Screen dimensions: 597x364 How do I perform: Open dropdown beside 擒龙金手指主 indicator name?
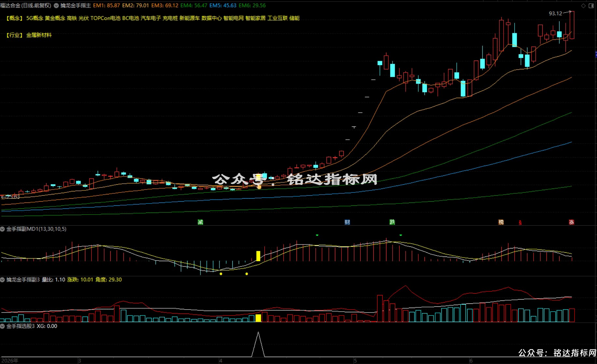[56, 6]
